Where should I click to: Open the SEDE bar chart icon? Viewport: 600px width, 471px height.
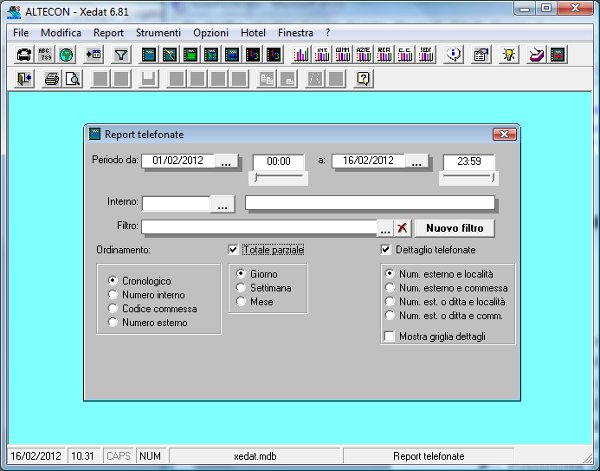point(426,55)
